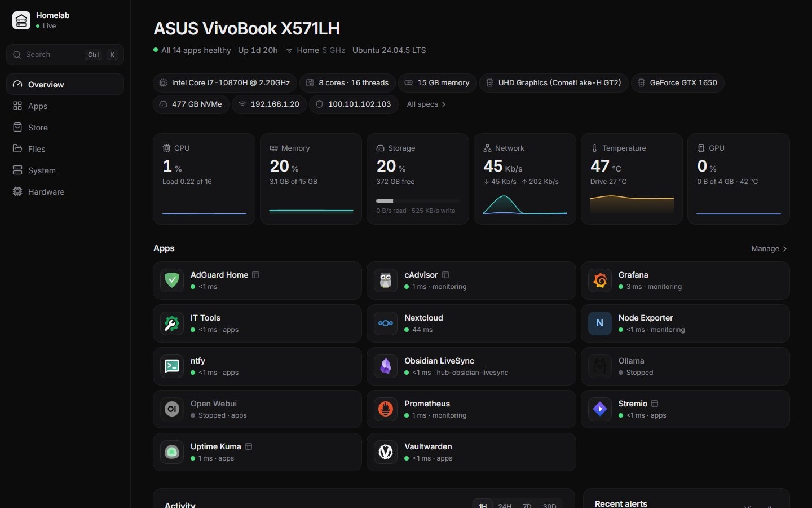
Task: Click the Intel Core i7-10870H chip
Action: tap(225, 83)
